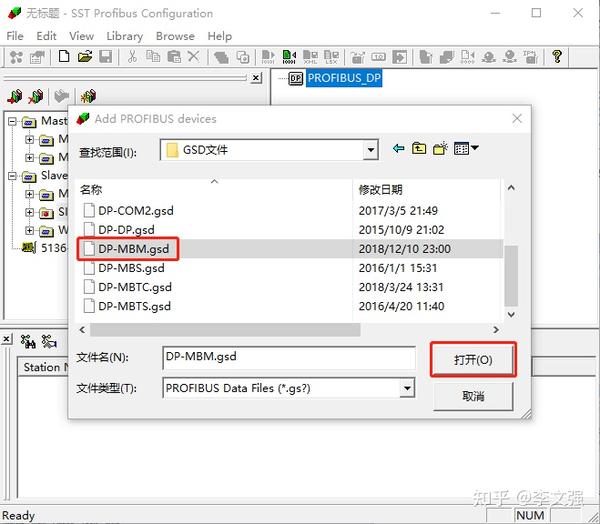
Task: Click scroll right arrow of file list
Action: click(x=496, y=330)
